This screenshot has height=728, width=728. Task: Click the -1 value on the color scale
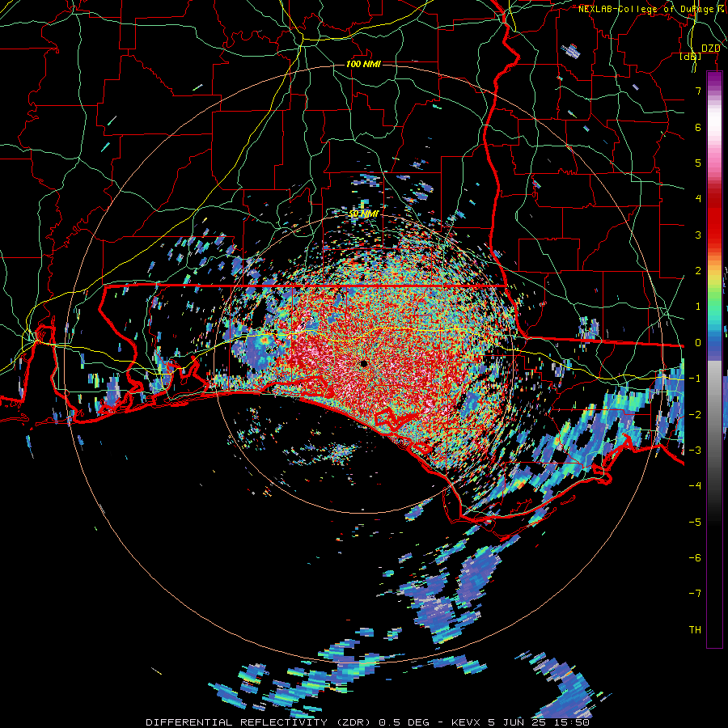[695, 379]
